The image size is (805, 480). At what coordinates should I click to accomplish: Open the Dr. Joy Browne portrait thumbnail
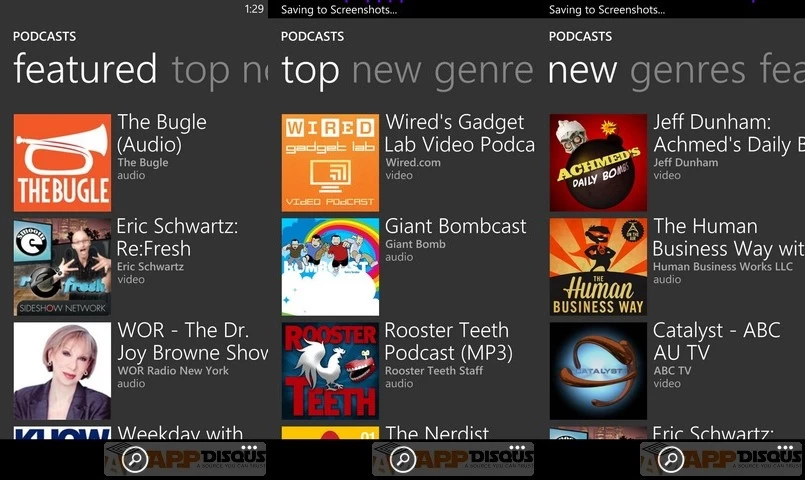[x=62, y=371]
